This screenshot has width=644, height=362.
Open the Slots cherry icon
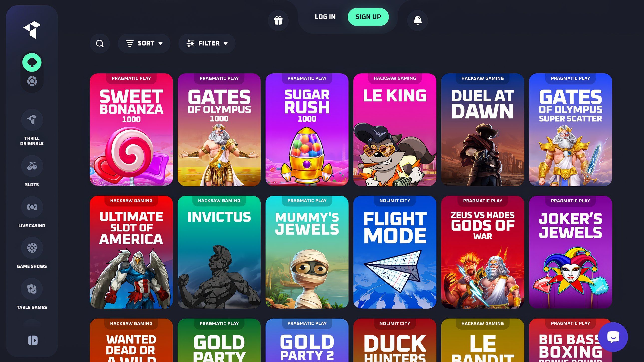coord(32,166)
